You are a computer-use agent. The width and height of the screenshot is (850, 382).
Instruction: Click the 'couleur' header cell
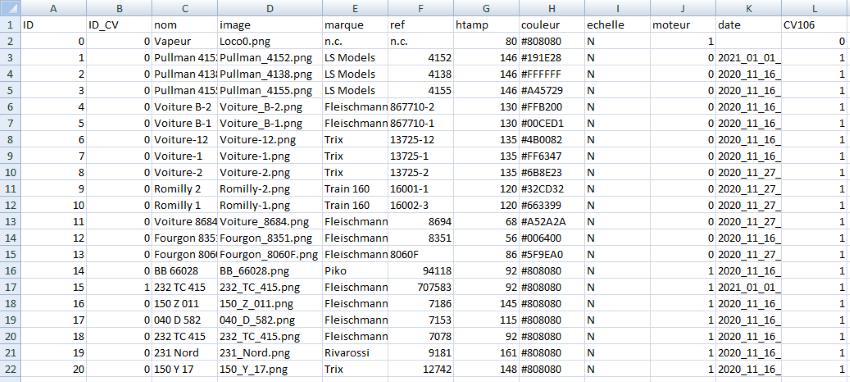point(552,25)
